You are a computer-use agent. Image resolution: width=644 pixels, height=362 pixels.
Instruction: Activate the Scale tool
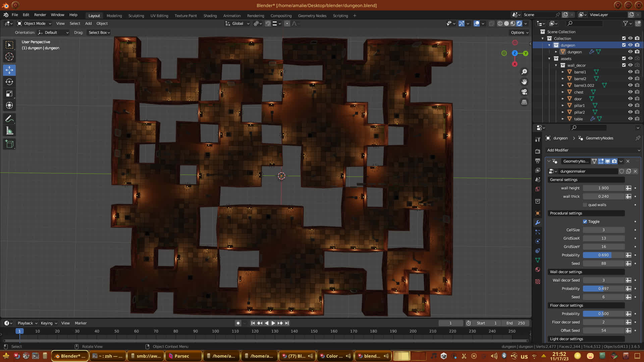point(9,94)
